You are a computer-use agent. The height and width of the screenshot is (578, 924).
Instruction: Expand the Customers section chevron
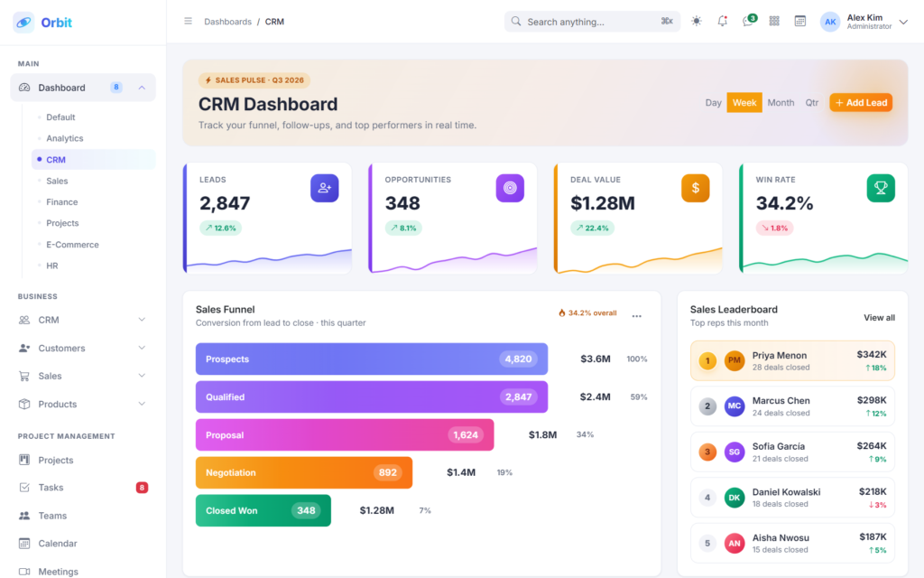click(142, 348)
